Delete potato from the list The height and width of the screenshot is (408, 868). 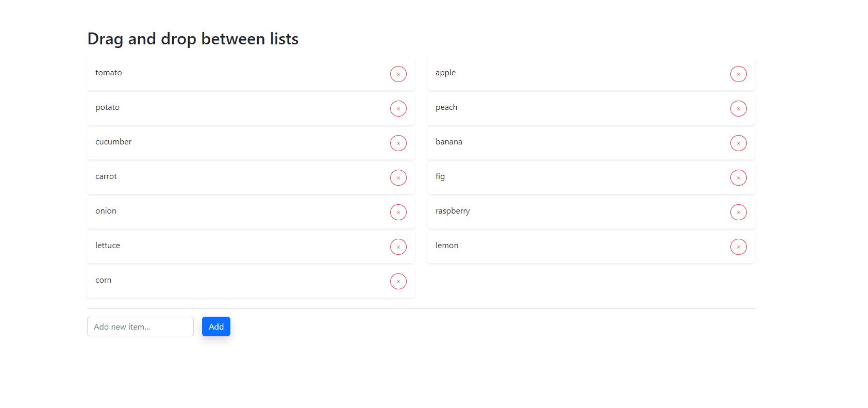pos(398,109)
